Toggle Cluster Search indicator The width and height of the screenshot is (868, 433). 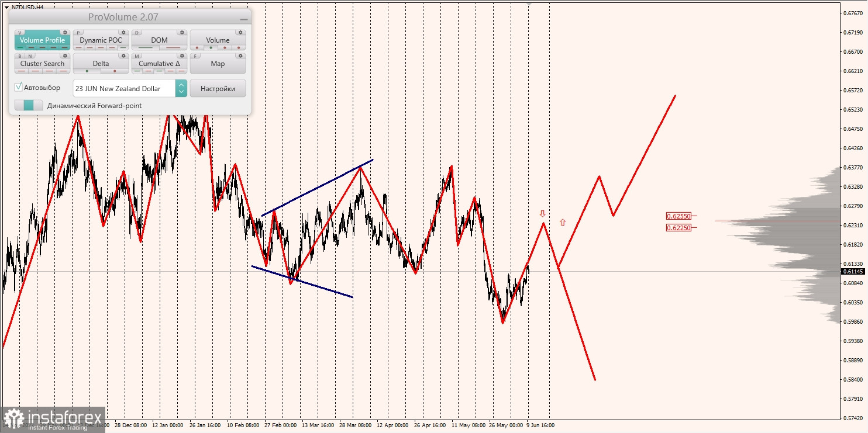tap(42, 64)
